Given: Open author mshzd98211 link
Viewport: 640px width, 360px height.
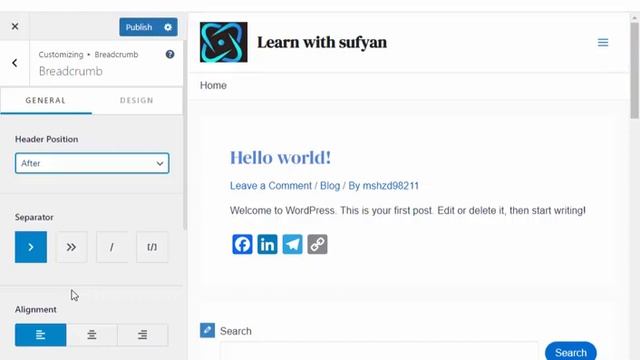Looking at the screenshot, I should [x=391, y=186].
